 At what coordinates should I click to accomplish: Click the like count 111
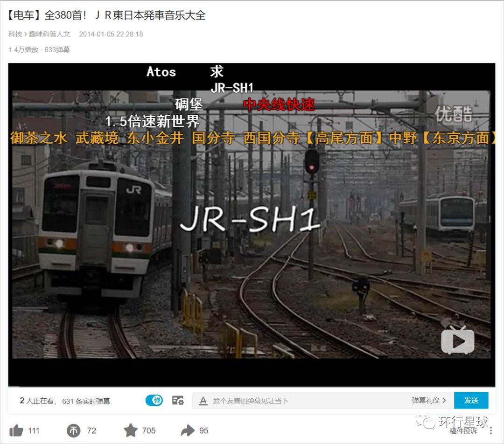tap(34, 430)
